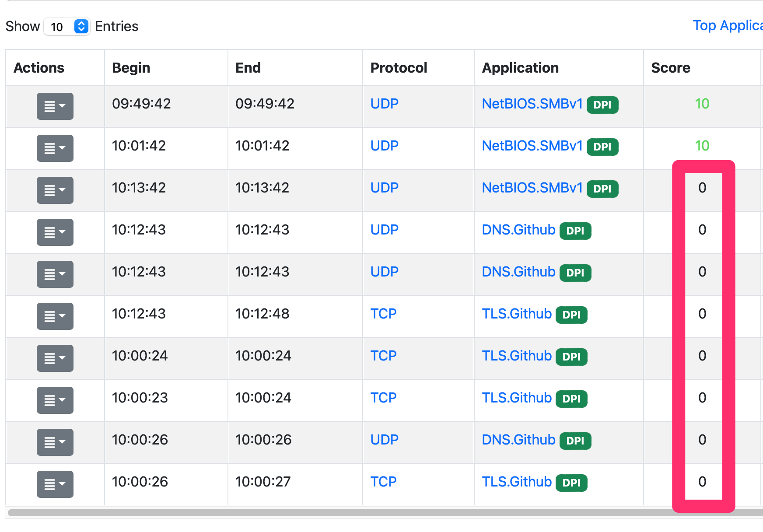763x532 pixels.
Task: Click the UDP protocol link in the first row
Action: coord(384,104)
